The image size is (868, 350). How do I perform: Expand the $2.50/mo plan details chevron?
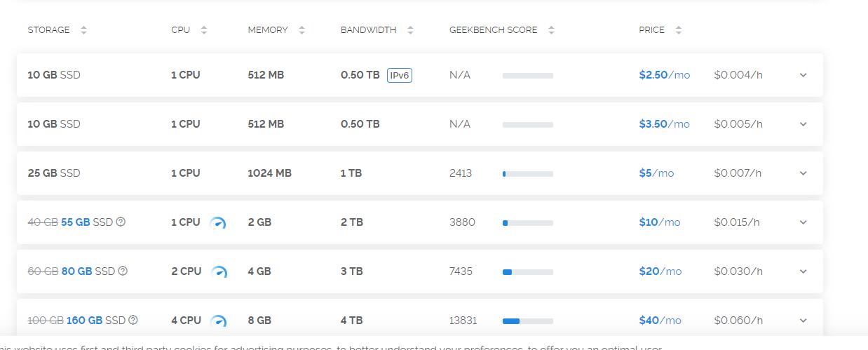(x=803, y=75)
